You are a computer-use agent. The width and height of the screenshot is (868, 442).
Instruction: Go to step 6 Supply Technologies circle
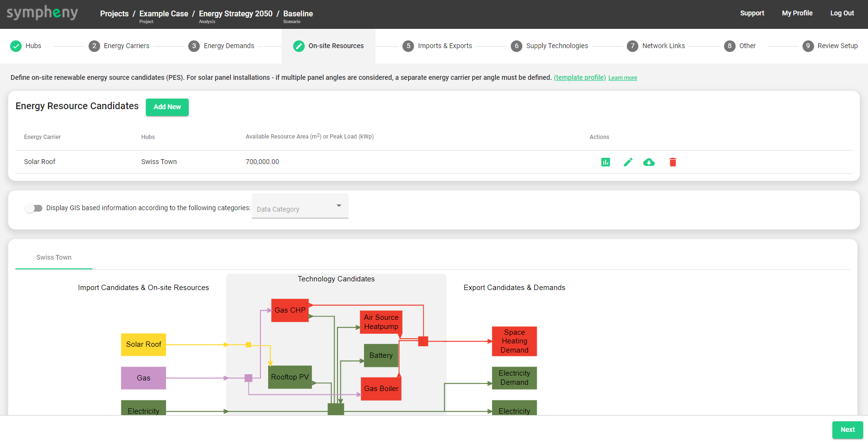pyautogui.click(x=517, y=46)
